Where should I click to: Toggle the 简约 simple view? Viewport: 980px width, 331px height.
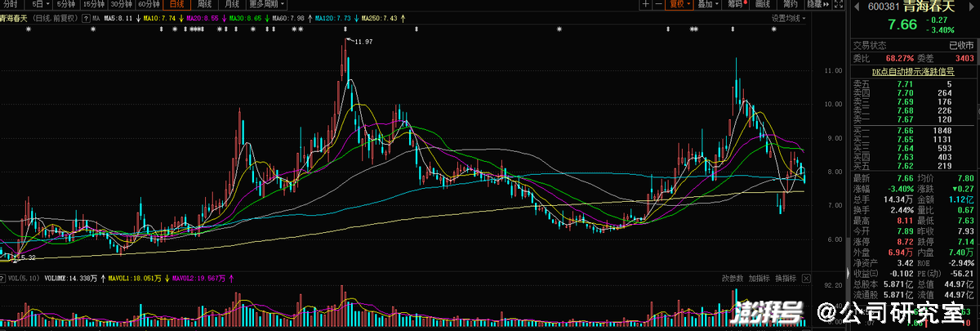coord(790,4)
